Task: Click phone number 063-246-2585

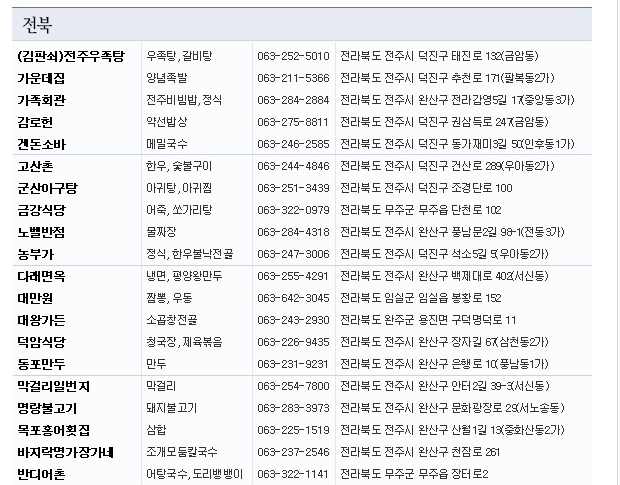Action: (x=293, y=144)
